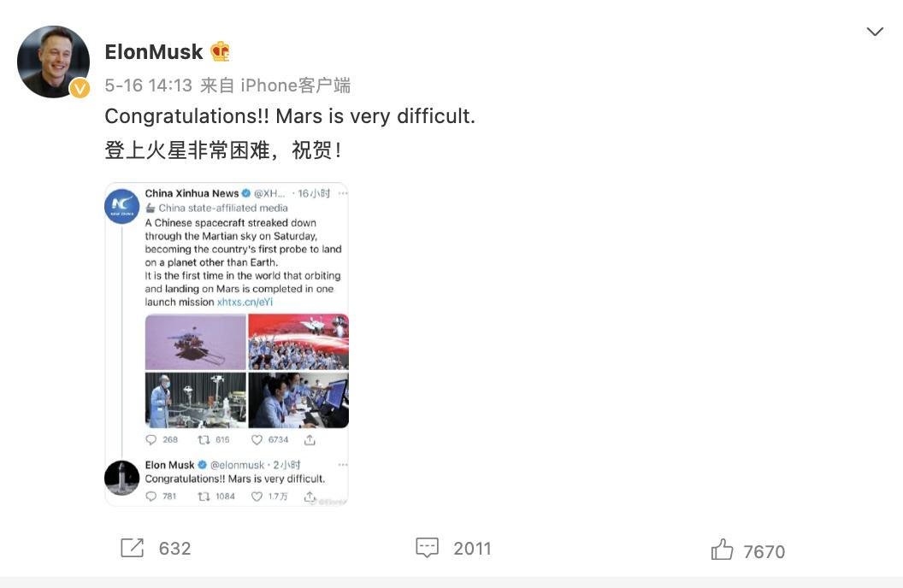The image size is (903, 588).
Task: Open the three-dot menu on the Xinhua tweet
Action: pos(343,194)
